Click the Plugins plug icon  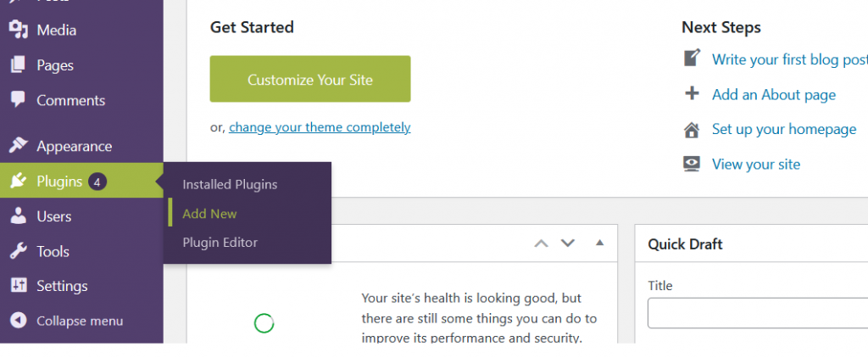click(18, 181)
